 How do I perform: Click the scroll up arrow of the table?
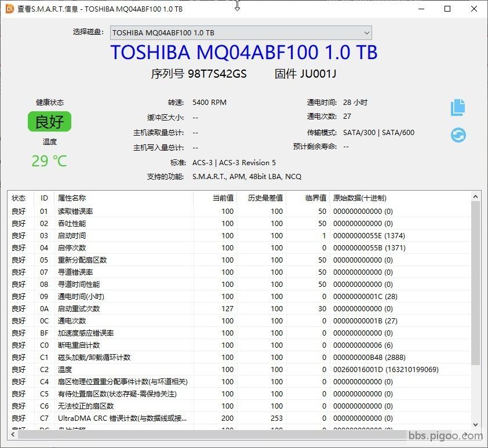(x=475, y=196)
